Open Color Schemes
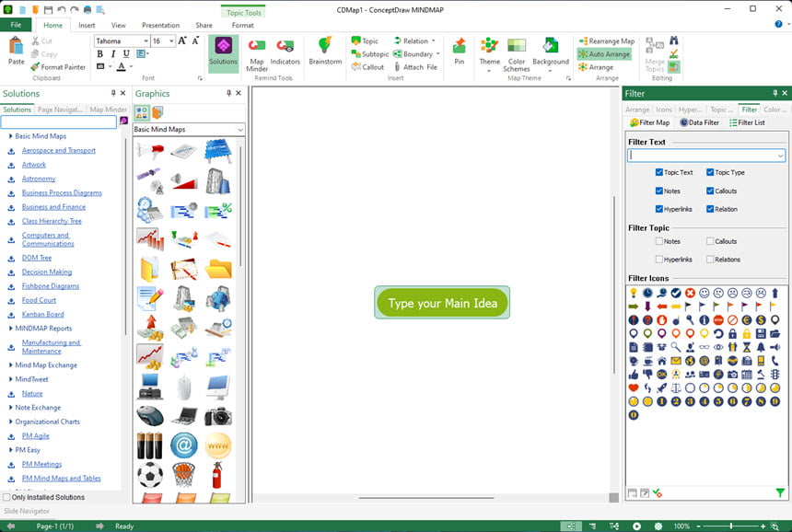The image size is (792, 532). pyautogui.click(x=517, y=54)
